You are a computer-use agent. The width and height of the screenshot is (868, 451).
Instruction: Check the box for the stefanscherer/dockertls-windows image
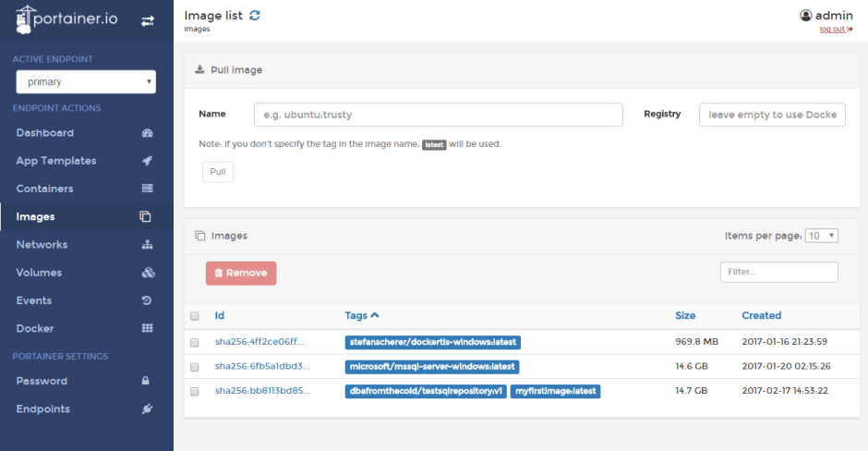coord(195,342)
